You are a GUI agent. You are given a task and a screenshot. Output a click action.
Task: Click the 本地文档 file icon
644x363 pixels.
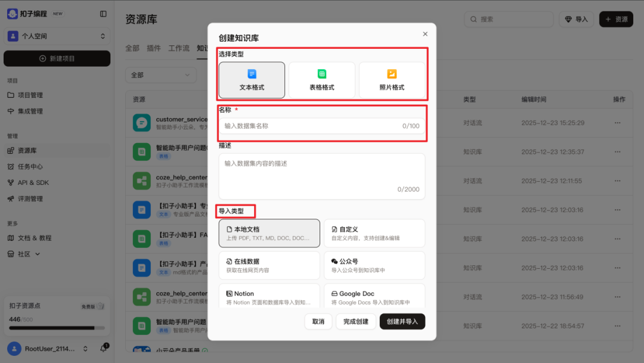[x=229, y=229]
